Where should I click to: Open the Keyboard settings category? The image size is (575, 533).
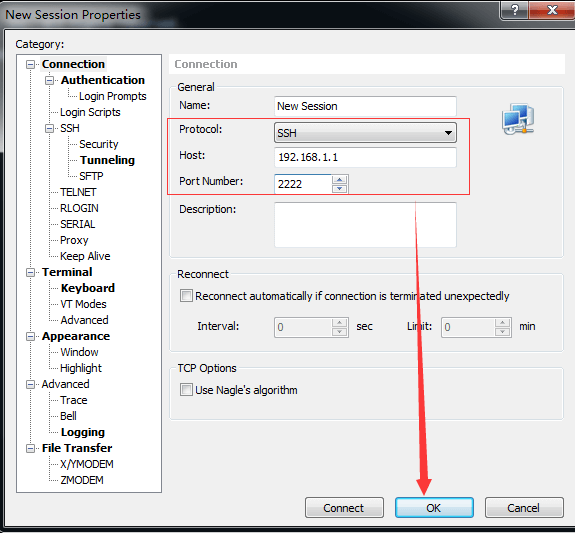[88, 288]
